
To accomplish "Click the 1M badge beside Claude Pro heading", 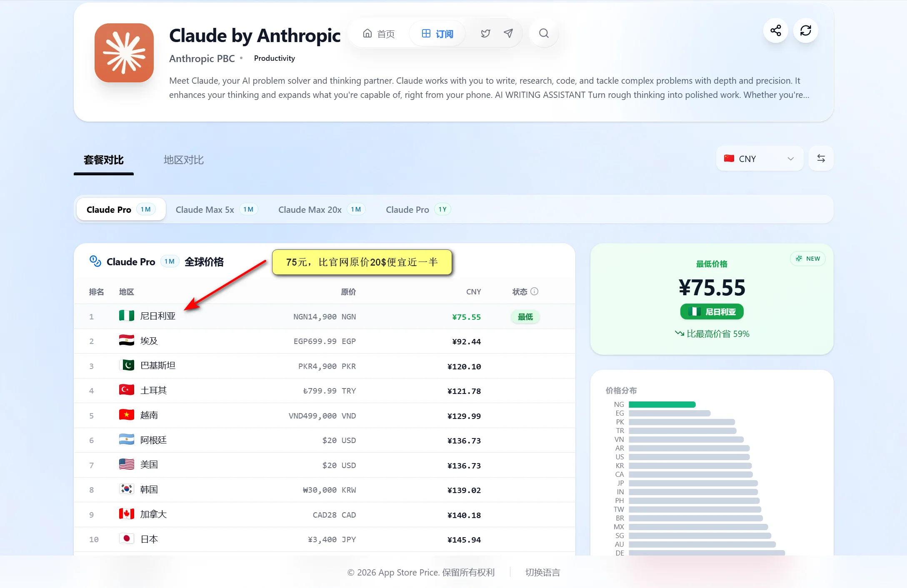I will click(170, 261).
